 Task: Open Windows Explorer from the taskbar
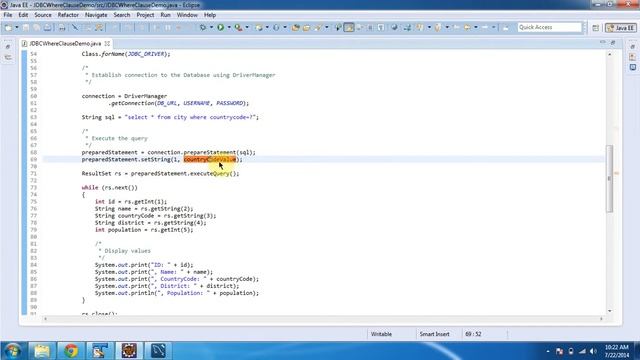42,351
